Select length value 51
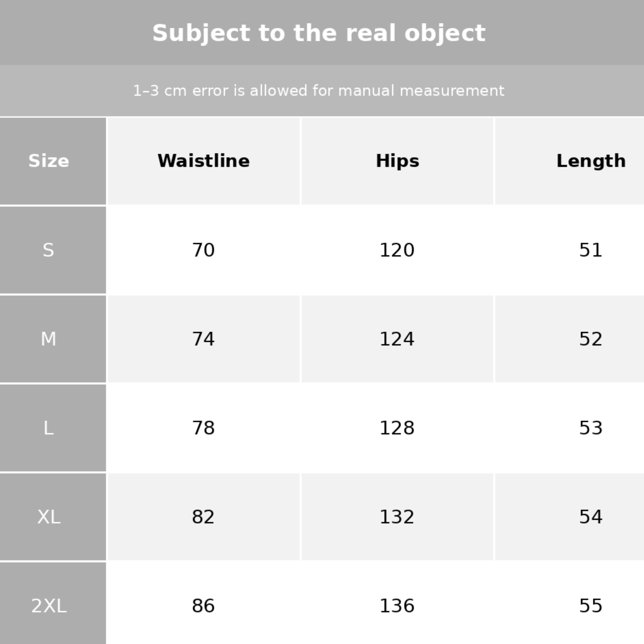Screen dimensions: 644x644 [591, 250]
